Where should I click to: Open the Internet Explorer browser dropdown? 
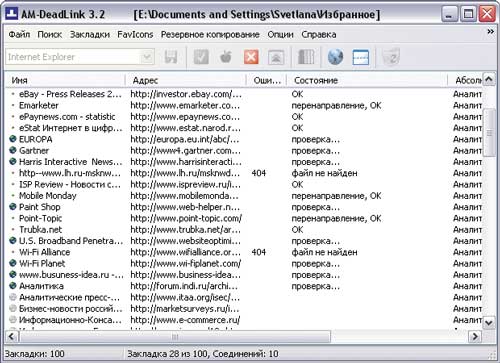[x=147, y=57]
